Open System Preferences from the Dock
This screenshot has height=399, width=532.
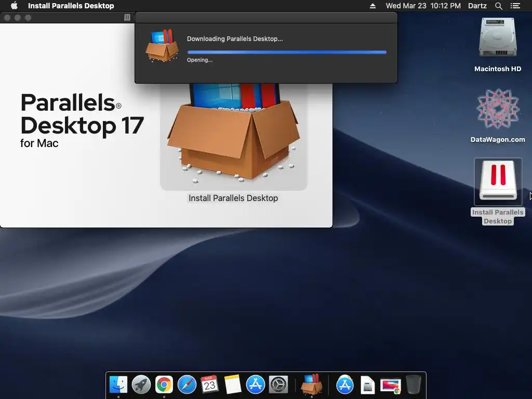pyautogui.click(x=278, y=385)
